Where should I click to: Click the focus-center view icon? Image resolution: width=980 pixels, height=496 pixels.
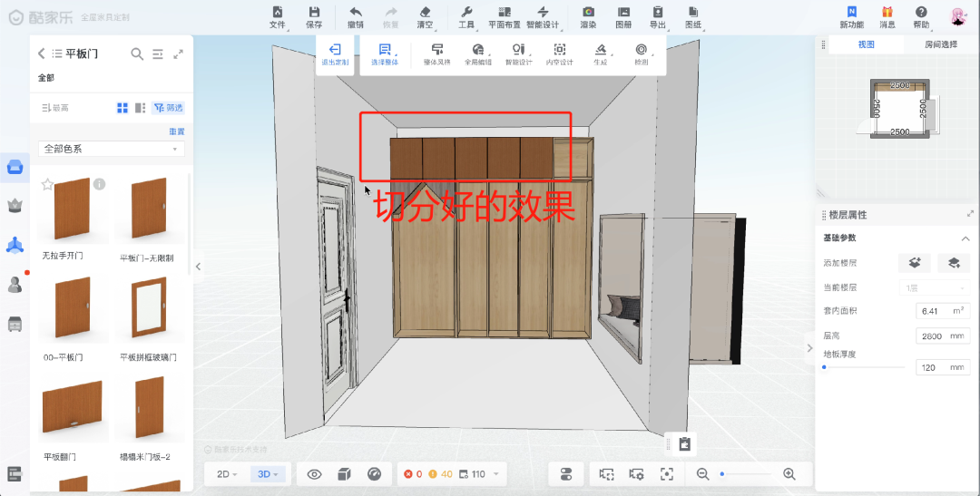tap(667, 475)
